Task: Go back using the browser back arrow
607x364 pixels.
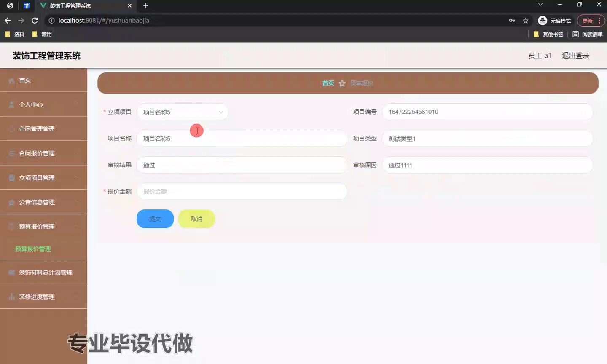Action: [x=8, y=21]
